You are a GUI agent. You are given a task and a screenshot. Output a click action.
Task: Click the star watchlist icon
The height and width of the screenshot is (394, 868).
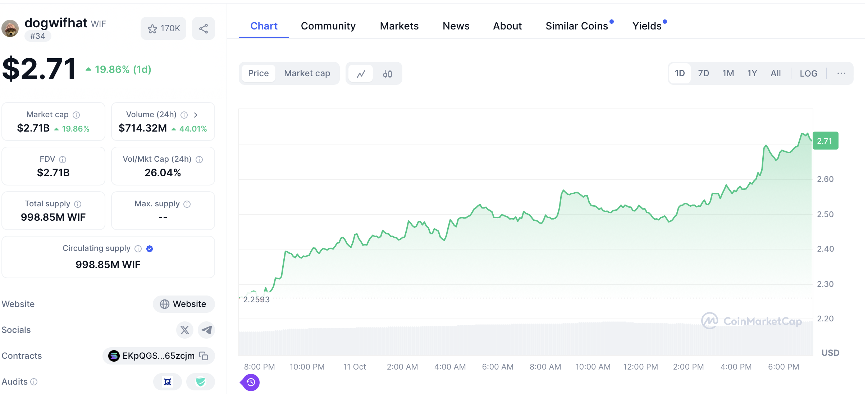tap(152, 29)
